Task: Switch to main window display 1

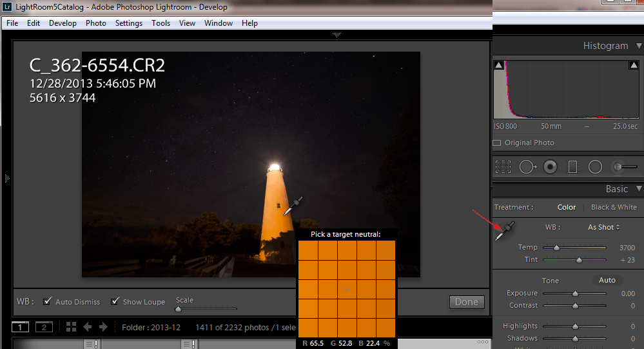Action: point(20,327)
